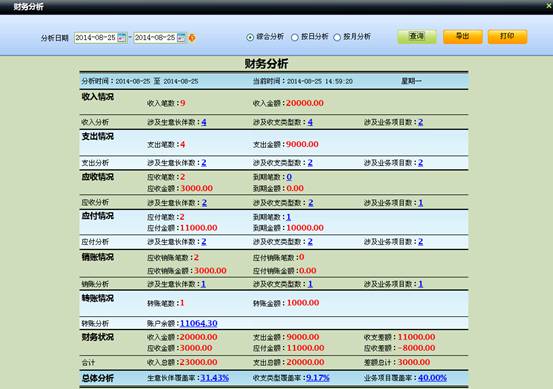The width and height of the screenshot is (553, 389).
Task: Open 支出分析 涉及收支类型数 link 2
Action: pyautogui.click(x=310, y=163)
